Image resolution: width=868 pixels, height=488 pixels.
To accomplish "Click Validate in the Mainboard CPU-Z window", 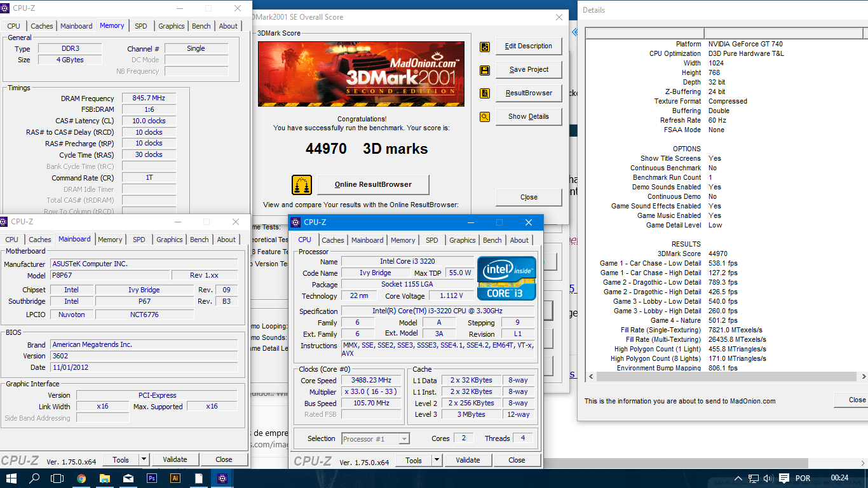I will click(175, 459).
